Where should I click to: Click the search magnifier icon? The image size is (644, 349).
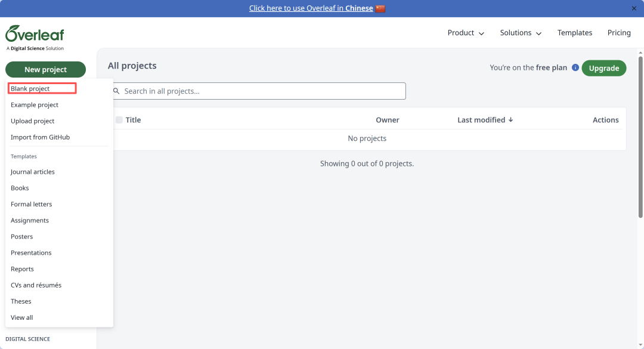[116, 91]
